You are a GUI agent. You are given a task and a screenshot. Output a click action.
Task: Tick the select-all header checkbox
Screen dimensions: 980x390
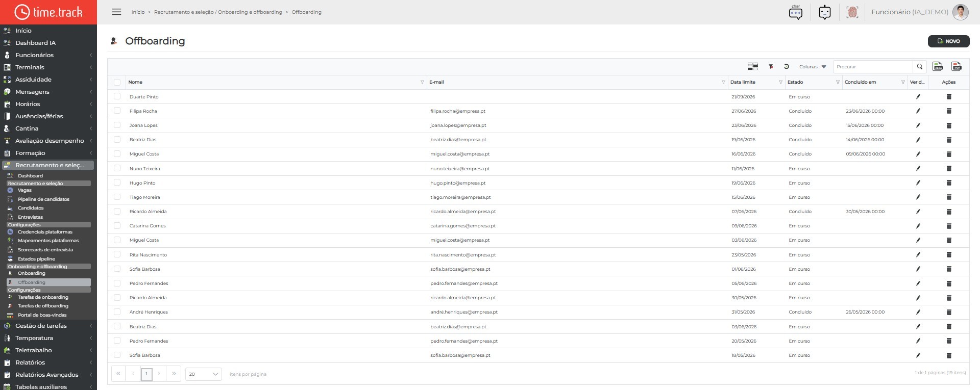[117, 82]
